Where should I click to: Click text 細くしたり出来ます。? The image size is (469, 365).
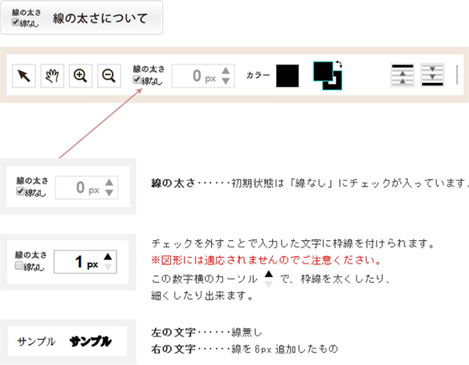[203, 296]
